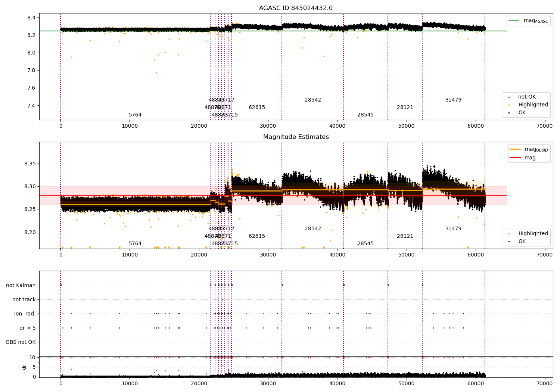The width and height of the screenshot is (560, 392).
Task: Click the 8.4 y-axis tick label
Action: click(31, 18)
